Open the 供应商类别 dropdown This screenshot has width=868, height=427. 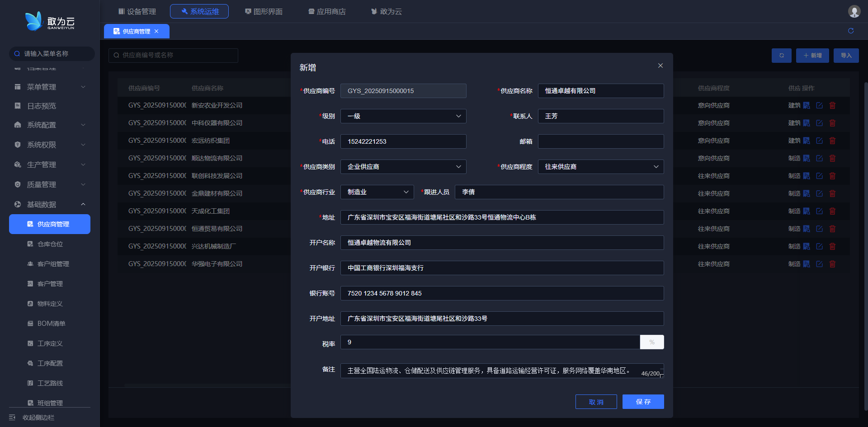403,167
